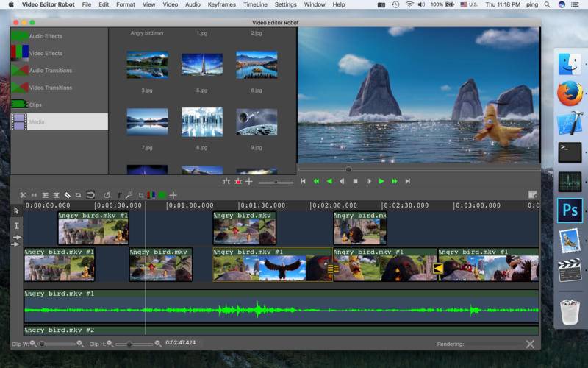The image size is (588, 368).
Task: Click the snap icon left of red marker
Action: 226,181
